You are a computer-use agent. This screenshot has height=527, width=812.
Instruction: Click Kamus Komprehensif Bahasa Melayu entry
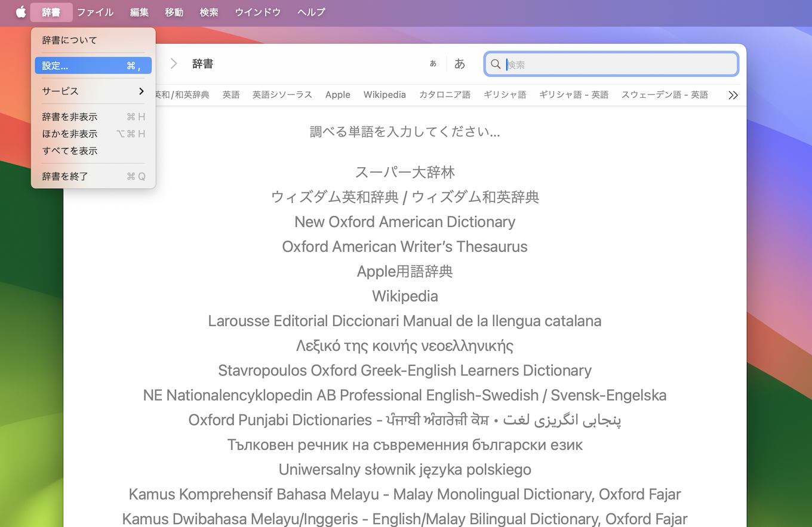(405, 494)
